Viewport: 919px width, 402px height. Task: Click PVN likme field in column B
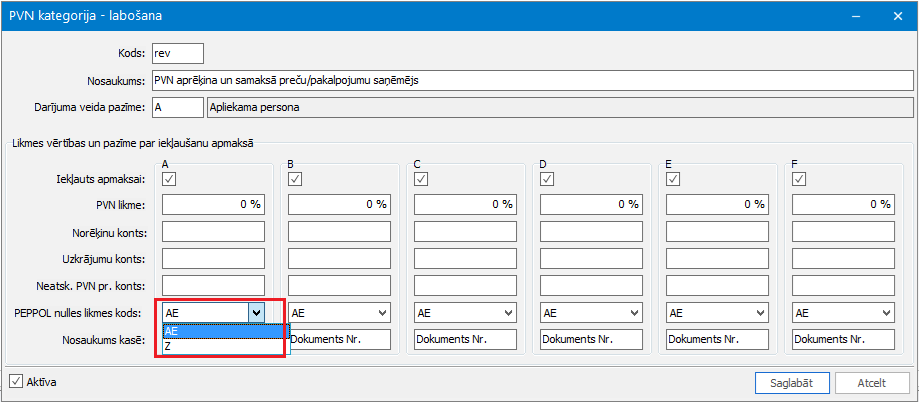(339, 204)
